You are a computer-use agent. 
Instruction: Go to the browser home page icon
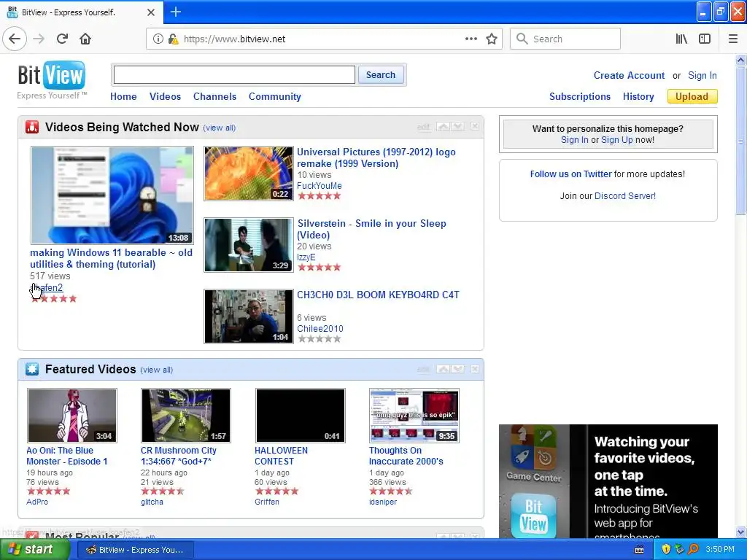85,39
